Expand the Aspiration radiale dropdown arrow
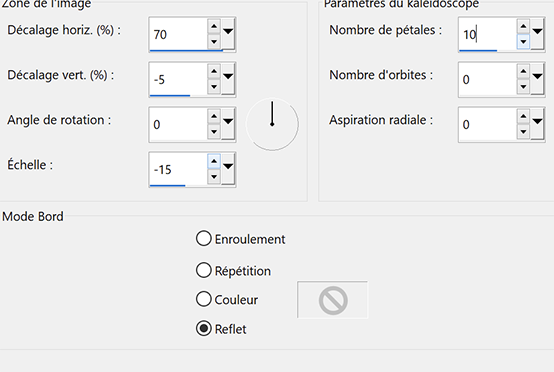The width and height of the screenshot is (554, 372). 537,123
